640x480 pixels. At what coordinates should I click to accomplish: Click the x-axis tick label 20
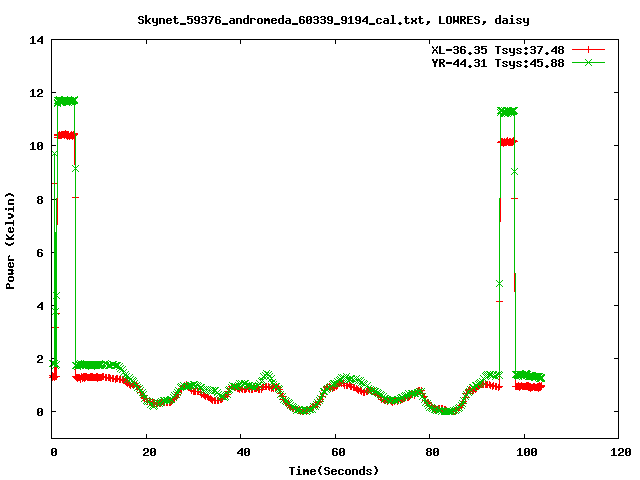point(149,452)
